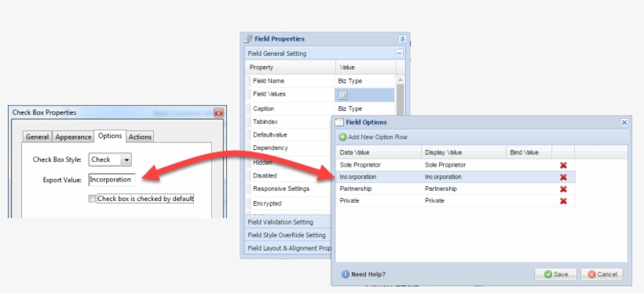Select the Caption property row
644x293 pixels.
(320, 109)
